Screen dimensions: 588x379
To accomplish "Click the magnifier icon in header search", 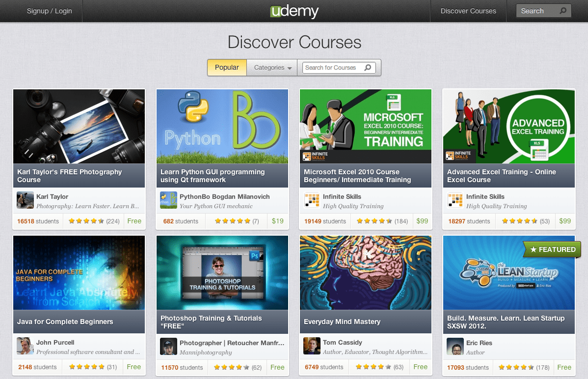I will [x=563, y=11].
